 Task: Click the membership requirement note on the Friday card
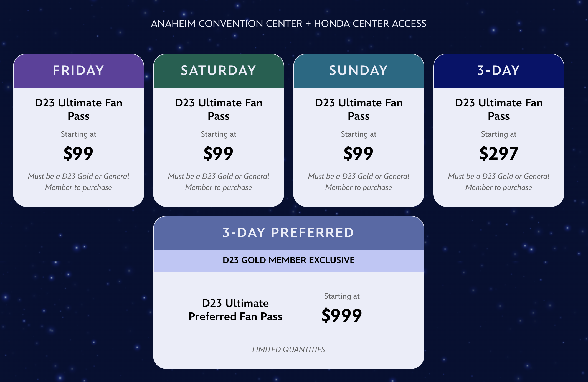coord(78,182)
